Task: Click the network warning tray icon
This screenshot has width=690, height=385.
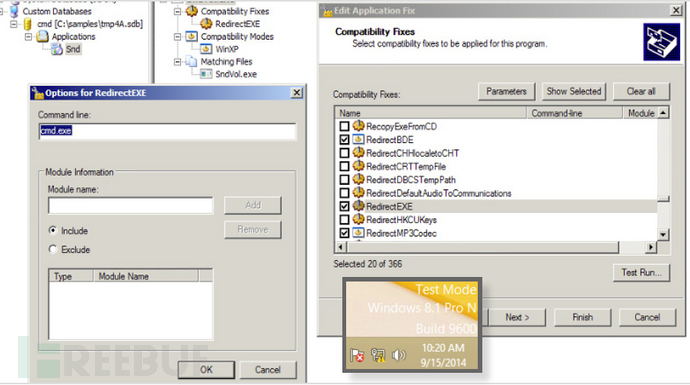Action: pyautogui.click(x=378, y=355)
